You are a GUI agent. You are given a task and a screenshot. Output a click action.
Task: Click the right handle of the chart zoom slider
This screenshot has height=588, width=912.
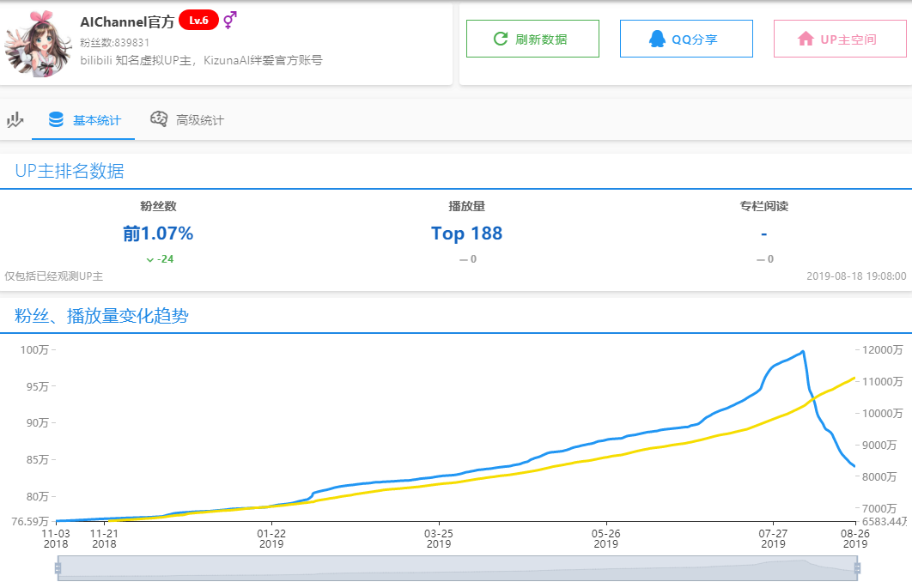tap(857, 568)
